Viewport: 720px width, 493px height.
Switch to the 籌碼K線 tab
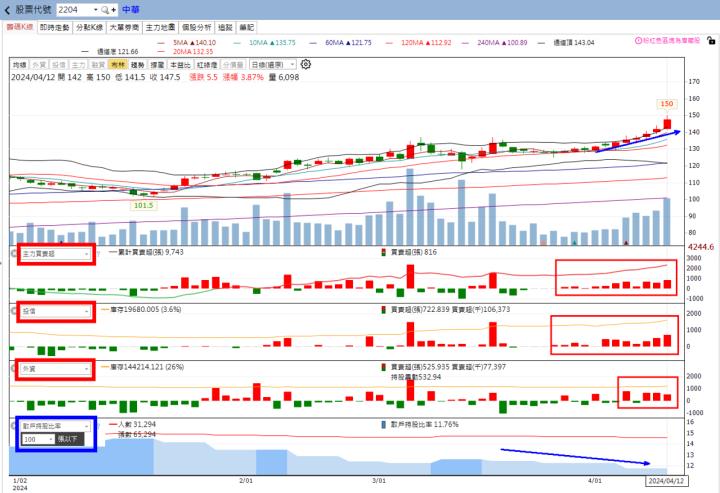coord(19,27)
